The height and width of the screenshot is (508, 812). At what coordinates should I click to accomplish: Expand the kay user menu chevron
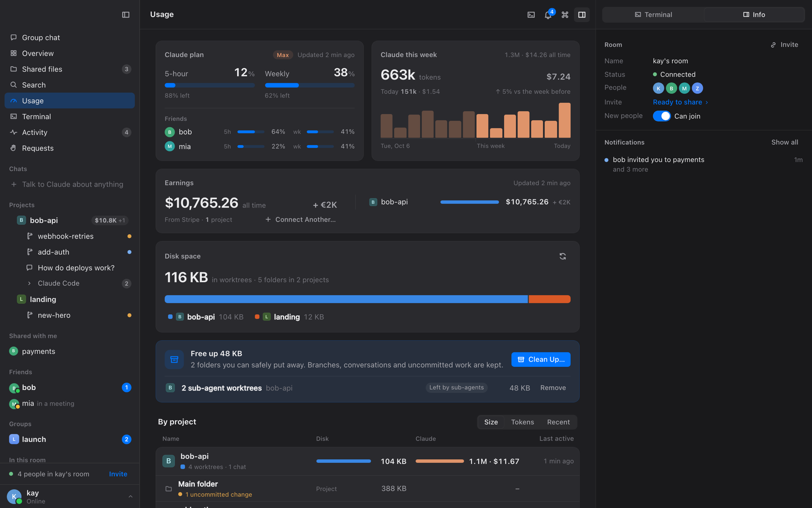pyautogui.click(x=130, y=497)
